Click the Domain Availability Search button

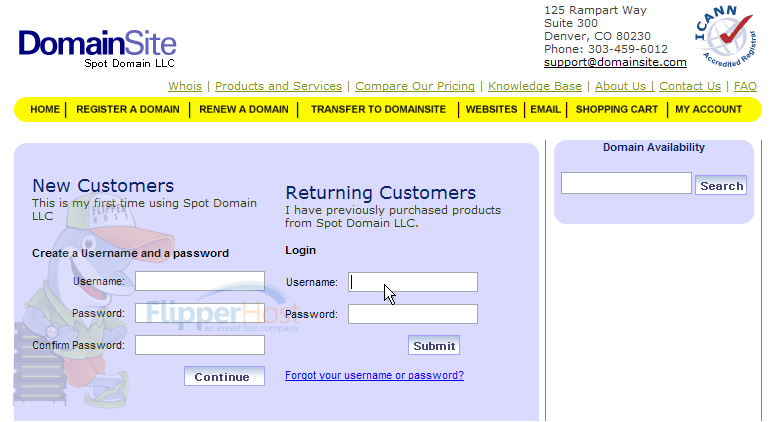[x=721, y=186]
